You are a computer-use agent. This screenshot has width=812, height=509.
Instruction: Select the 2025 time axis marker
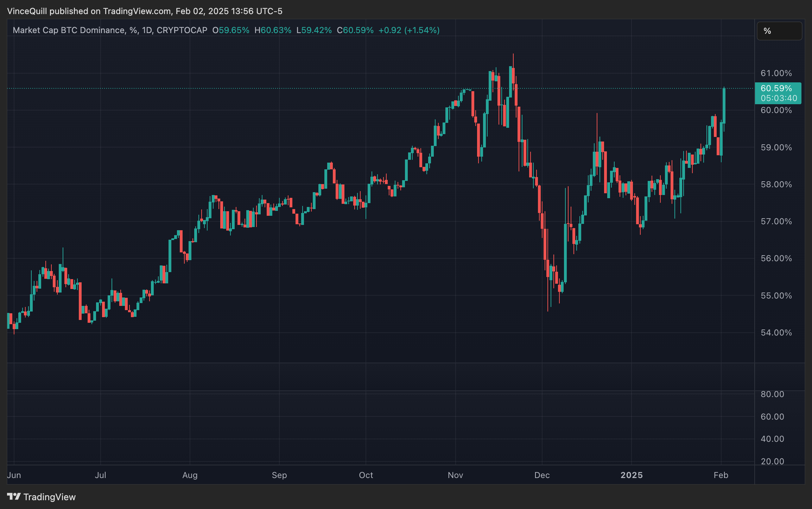pyautogui.click(x=631, y=475)
